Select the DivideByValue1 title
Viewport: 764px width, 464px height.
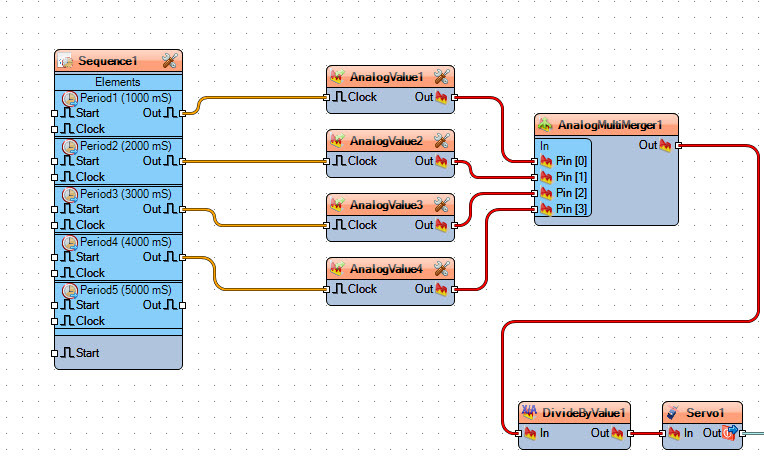point(583,413)
